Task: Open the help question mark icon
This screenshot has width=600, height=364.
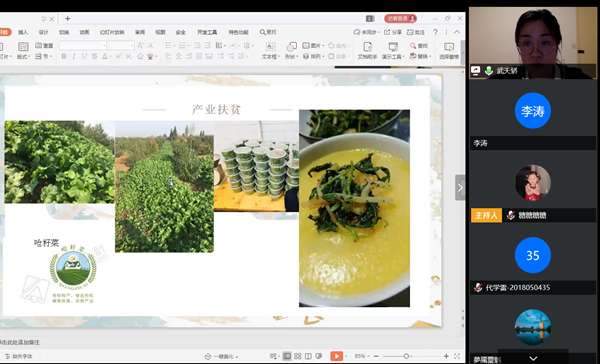Action: pyautogui.click(x=435, y=32)
